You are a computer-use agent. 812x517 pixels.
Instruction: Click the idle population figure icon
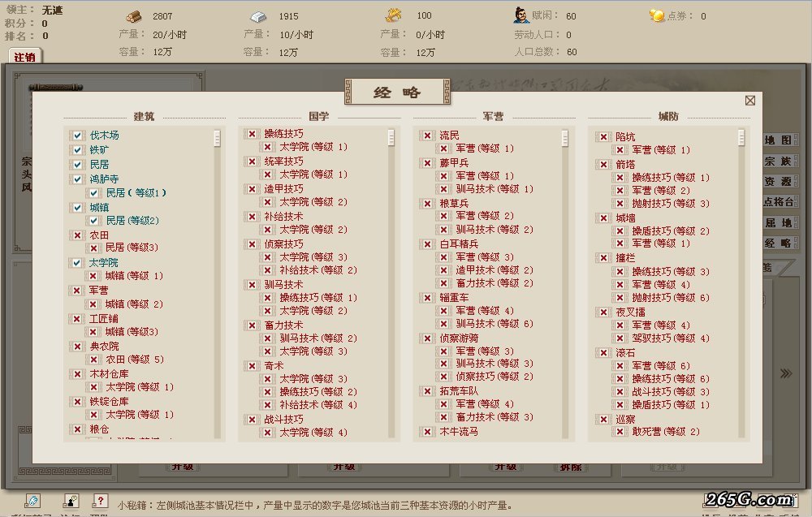(x=521, y=15)
